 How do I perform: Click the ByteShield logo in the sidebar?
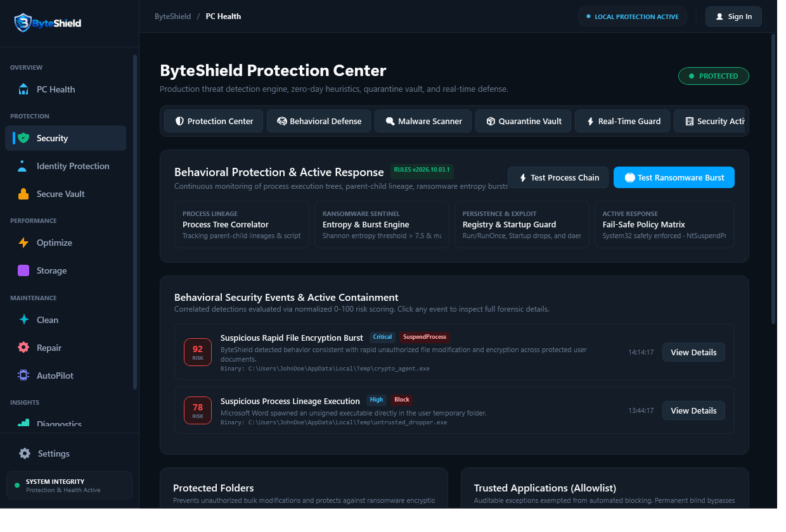pyautogui.click(x=48, y=23)
